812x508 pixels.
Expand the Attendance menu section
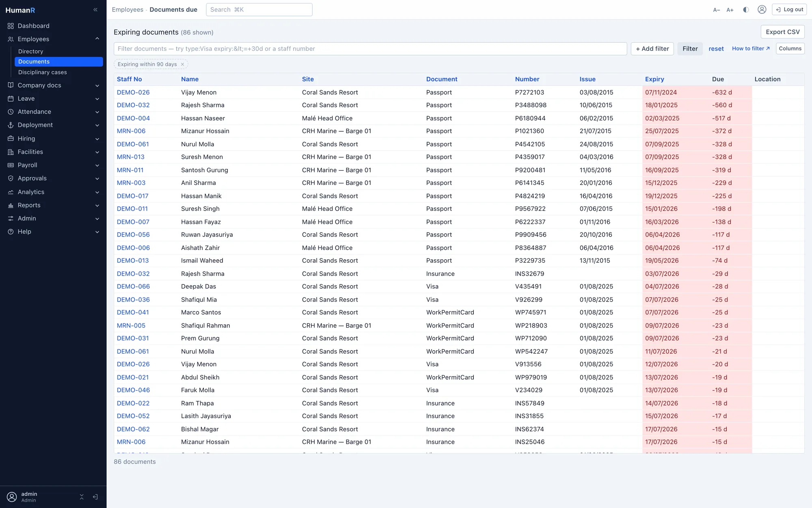pos(97,112)
